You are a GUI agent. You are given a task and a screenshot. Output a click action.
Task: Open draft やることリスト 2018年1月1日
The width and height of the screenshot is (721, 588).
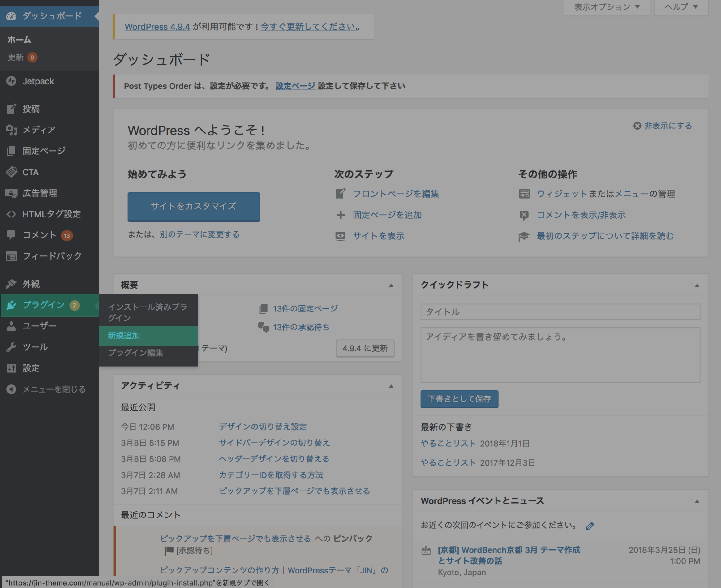(448, 443)
